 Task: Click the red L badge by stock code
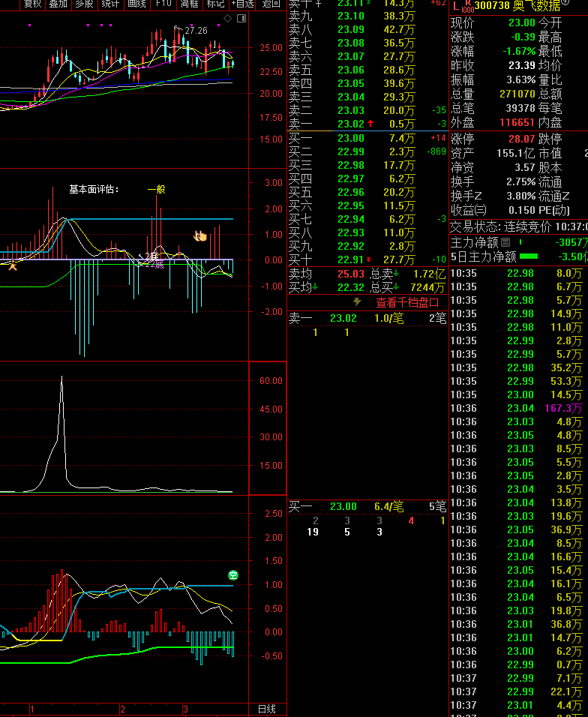(x=455, y=6)
